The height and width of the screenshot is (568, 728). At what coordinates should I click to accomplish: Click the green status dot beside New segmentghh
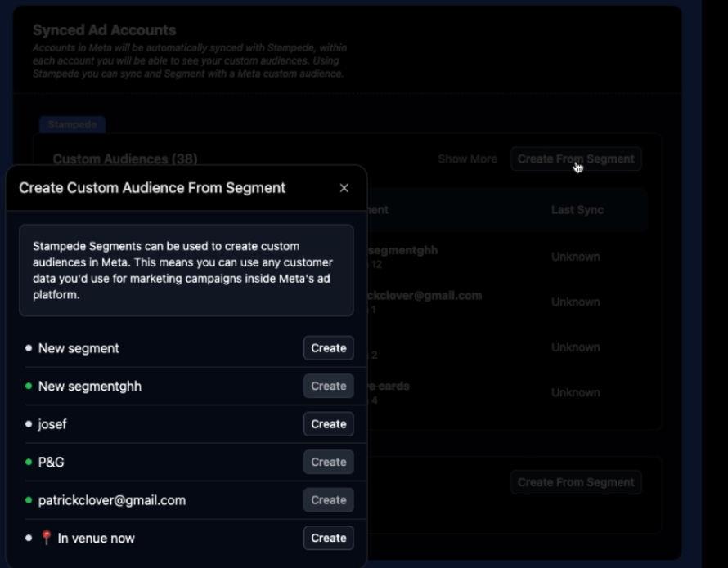point(29,386)
